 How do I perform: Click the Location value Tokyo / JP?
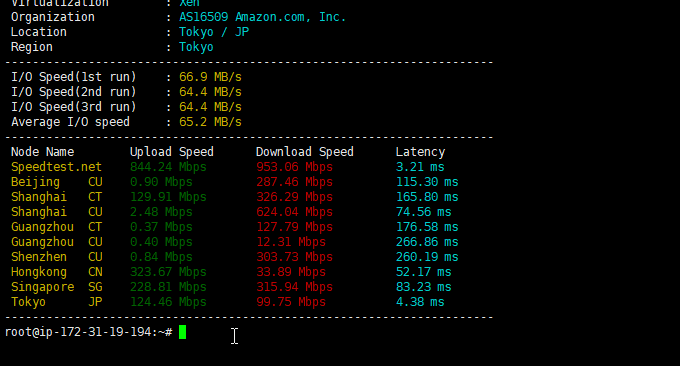click(x=214, y=32)
